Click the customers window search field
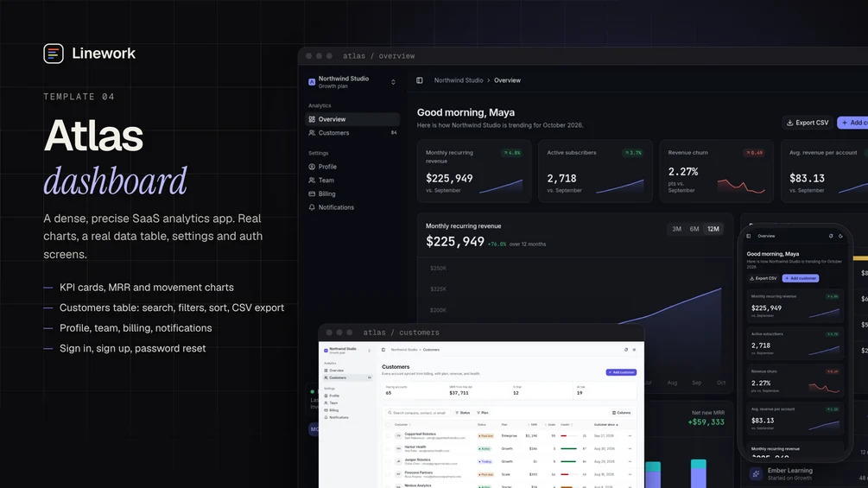The height and width of the screenshot is (488, 868). (417, 413)
